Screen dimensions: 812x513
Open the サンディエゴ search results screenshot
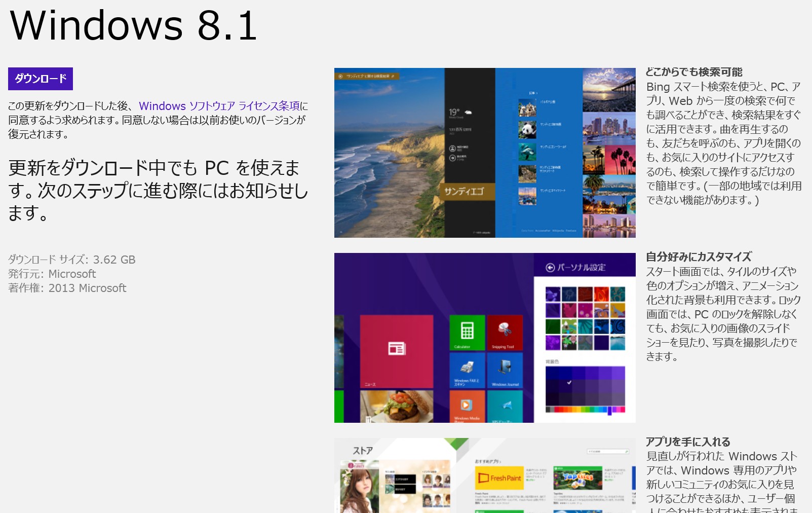[x=485, y=153]
